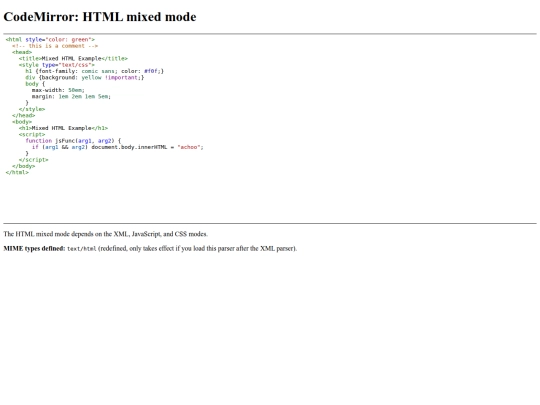Click the style type="text/css" line
Viewport: 540px width, 405px height.
point(56,65)
